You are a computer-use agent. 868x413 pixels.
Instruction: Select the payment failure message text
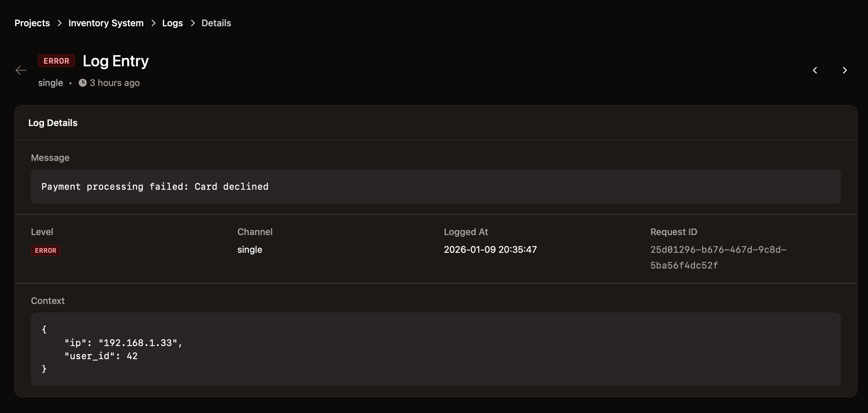(155, 186)
